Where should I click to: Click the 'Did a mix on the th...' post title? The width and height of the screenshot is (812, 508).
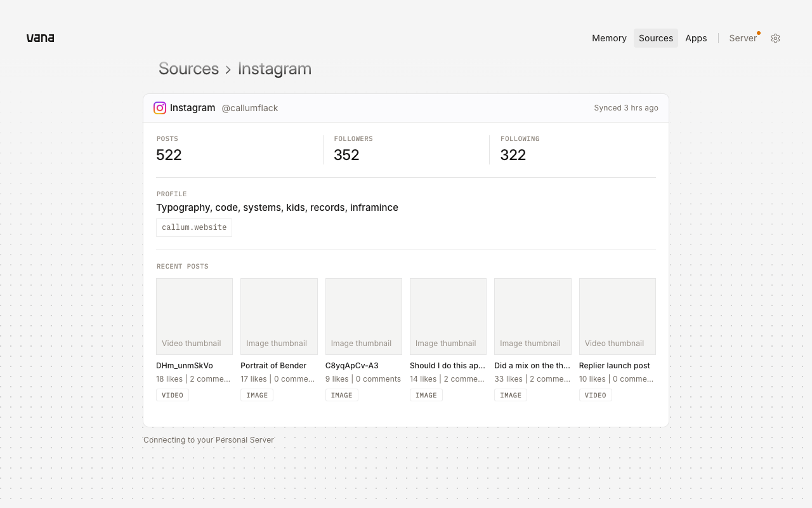coord(532,366)
